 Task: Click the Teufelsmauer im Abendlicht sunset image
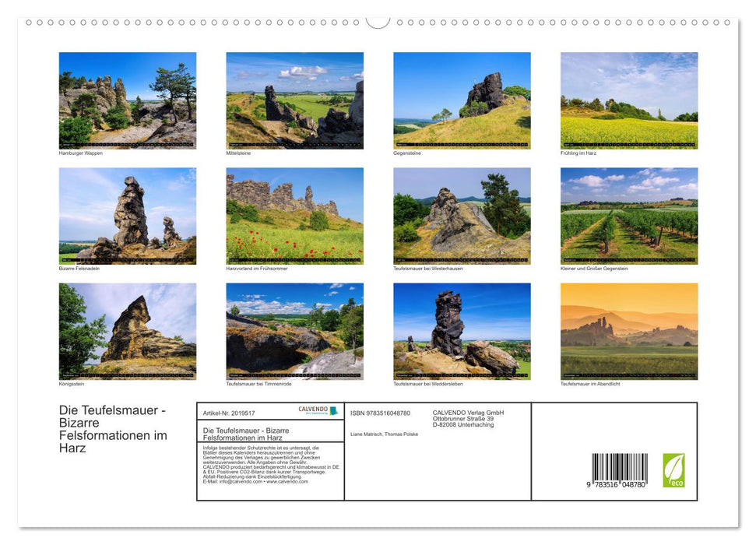(628, 331)
